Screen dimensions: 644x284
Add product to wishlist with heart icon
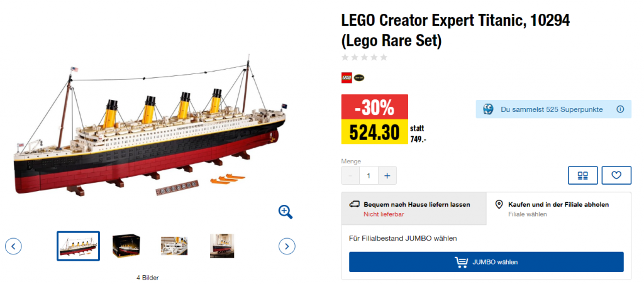tap(616, 175)
